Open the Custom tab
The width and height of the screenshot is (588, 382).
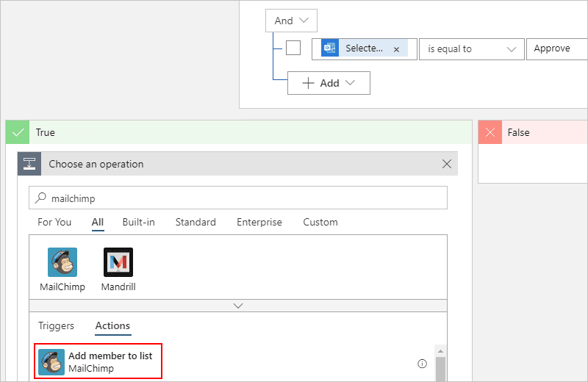point(320,223)
